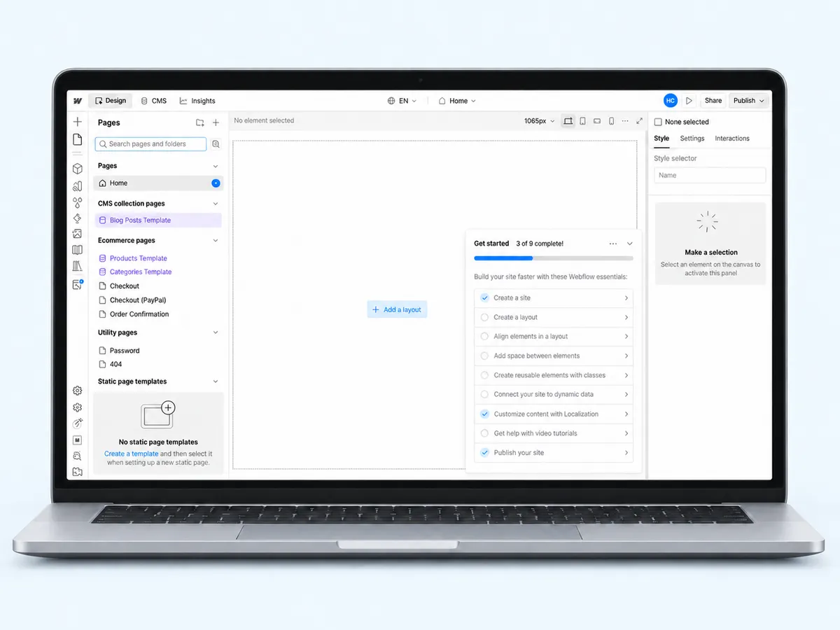Open the EN locale dropdown

[x=402, y=101]
